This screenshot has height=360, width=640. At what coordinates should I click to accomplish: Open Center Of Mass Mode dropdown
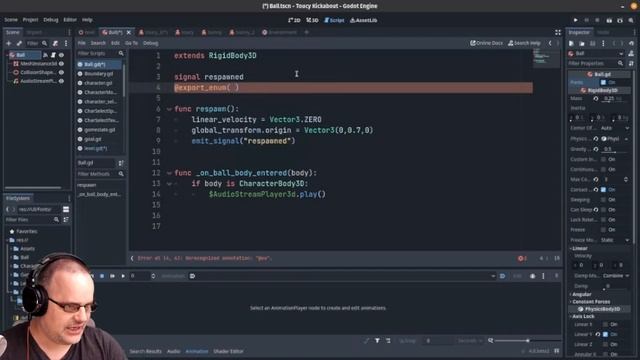coord(615,128)
